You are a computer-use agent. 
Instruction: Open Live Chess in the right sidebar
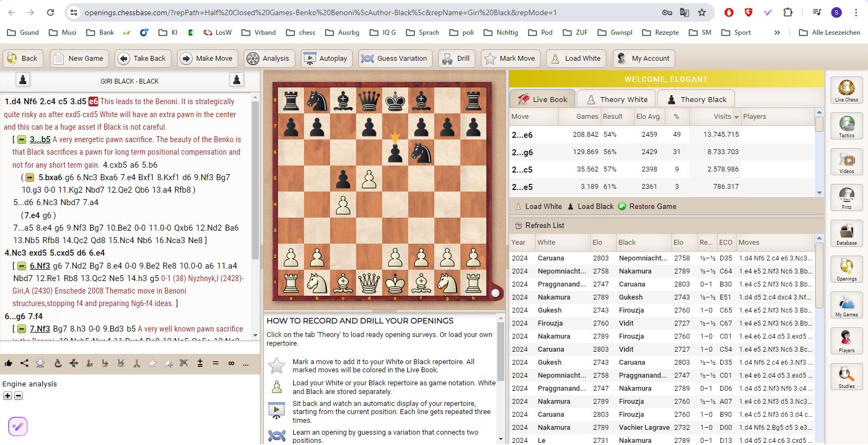[x=846, y=90]
